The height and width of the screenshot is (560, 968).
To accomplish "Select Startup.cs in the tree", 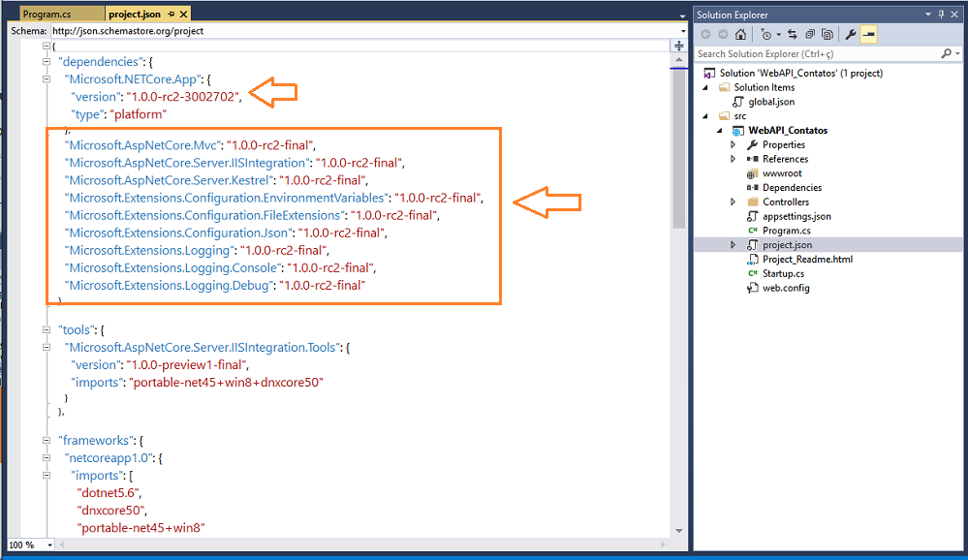I will tap(784, 273).
